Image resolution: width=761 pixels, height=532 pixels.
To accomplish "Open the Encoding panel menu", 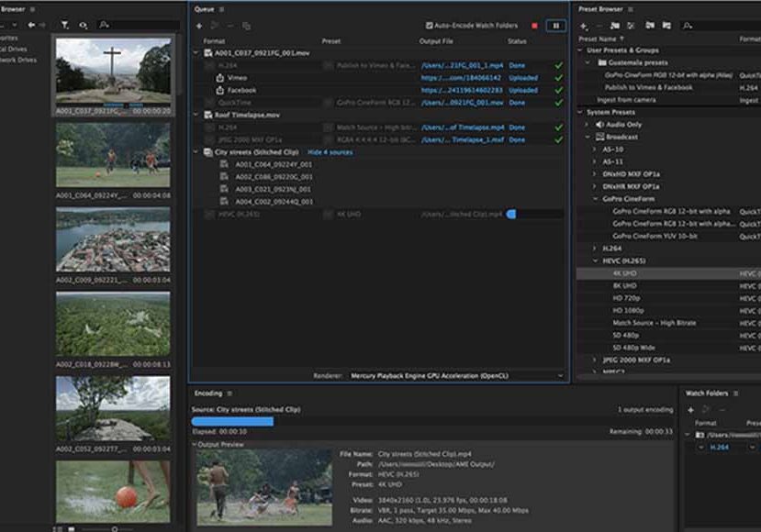I will pos(229,393).
